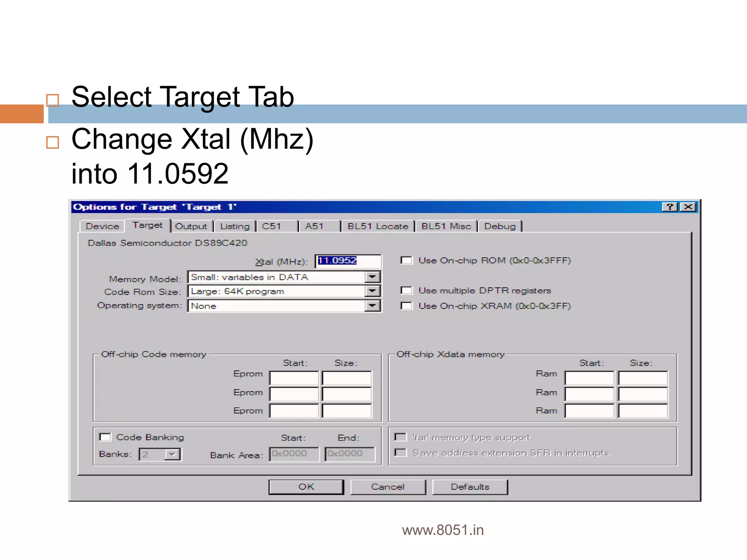
Task: Click the help question mark button
Action: [x=670, y=207]
